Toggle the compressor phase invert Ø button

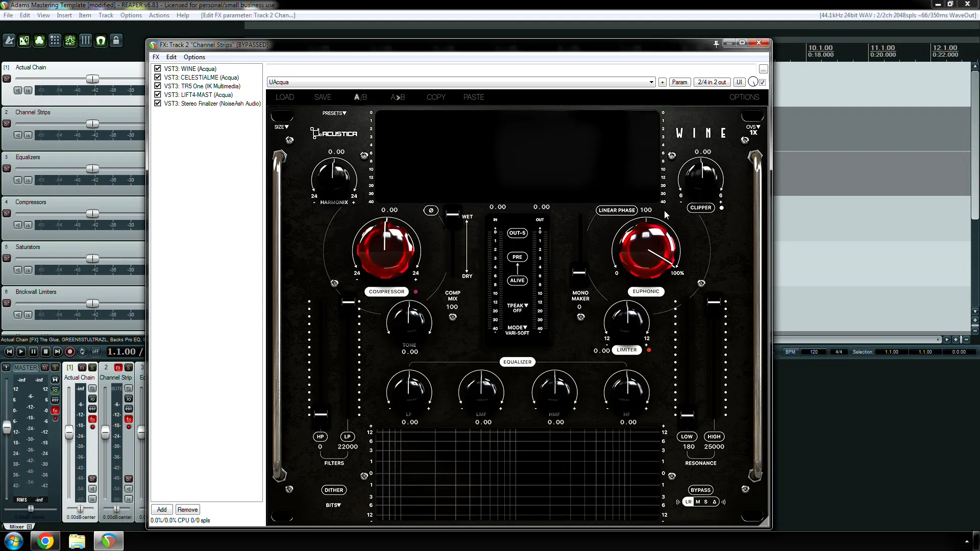click(x=431, y=210)
